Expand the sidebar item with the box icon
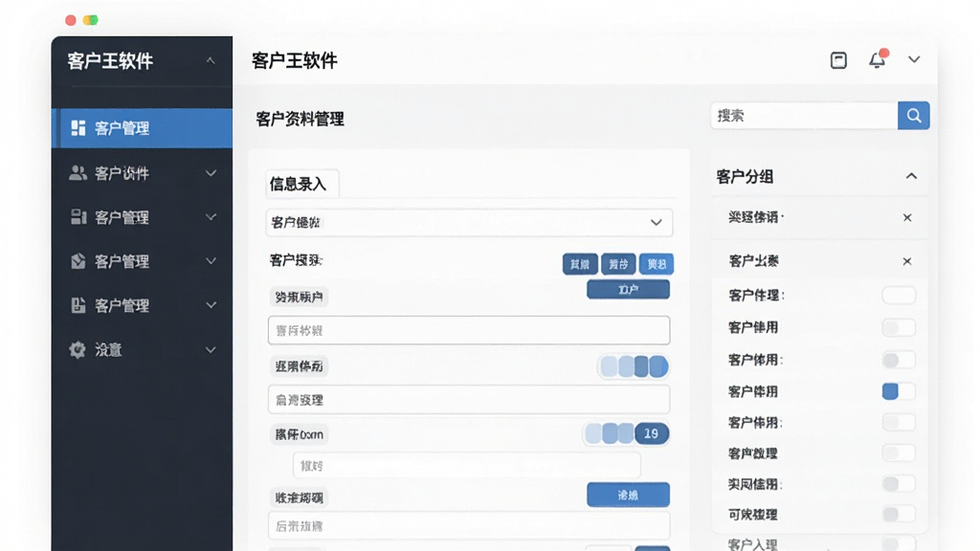The width and height of the screenshot is (980, 551). click(211, 261)
